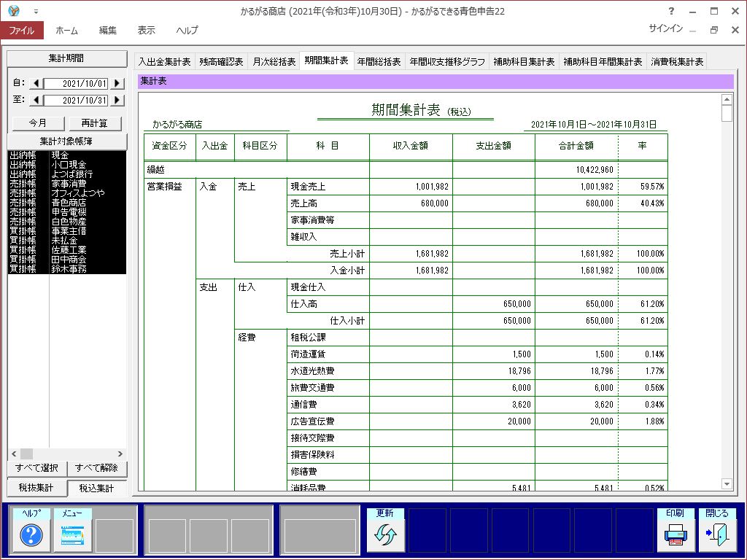Screen dimensions: 747x560
Task: Switch to the 入出金集計表 tab
Action: 164,62
